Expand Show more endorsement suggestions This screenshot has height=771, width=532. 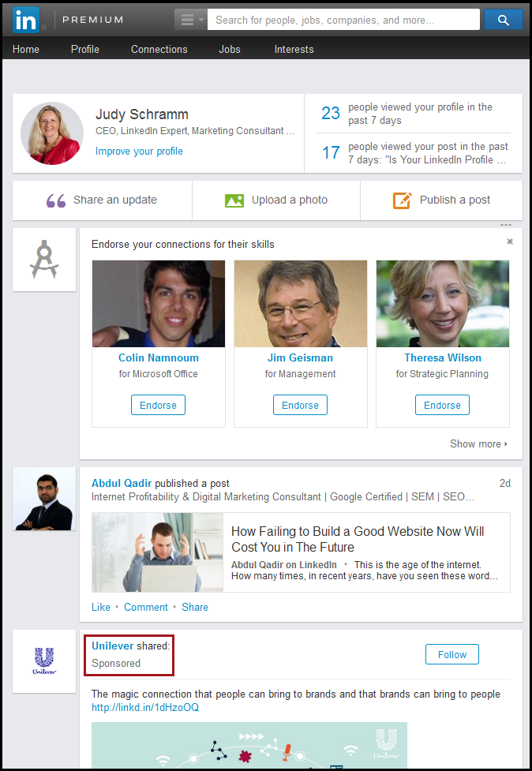click(478, 444)
